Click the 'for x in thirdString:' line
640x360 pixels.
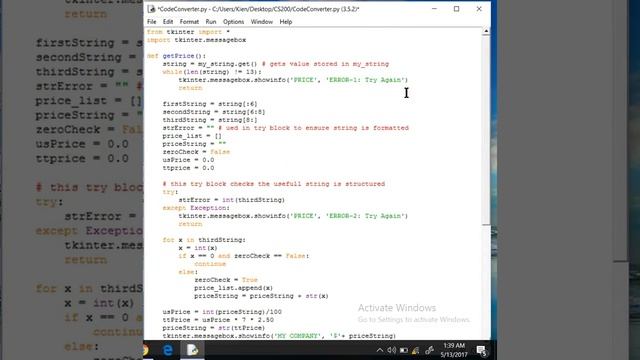click(x=204, y=240)
